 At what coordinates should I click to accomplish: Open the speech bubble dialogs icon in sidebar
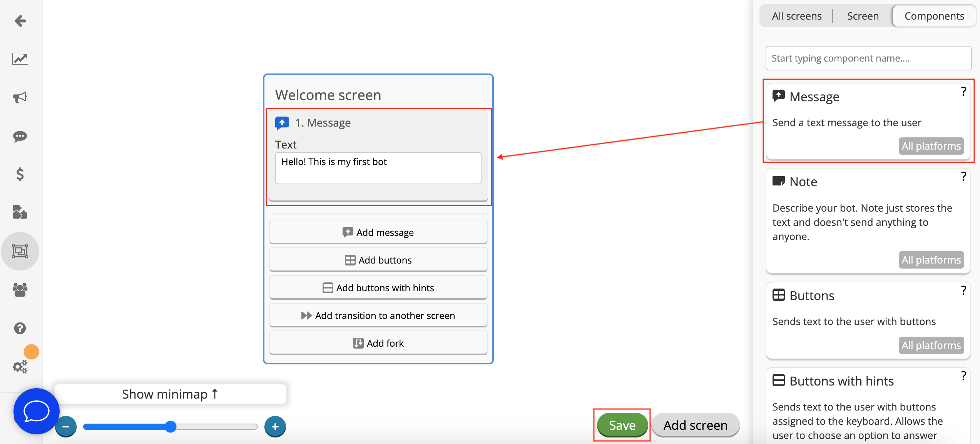tap(20, 136)
